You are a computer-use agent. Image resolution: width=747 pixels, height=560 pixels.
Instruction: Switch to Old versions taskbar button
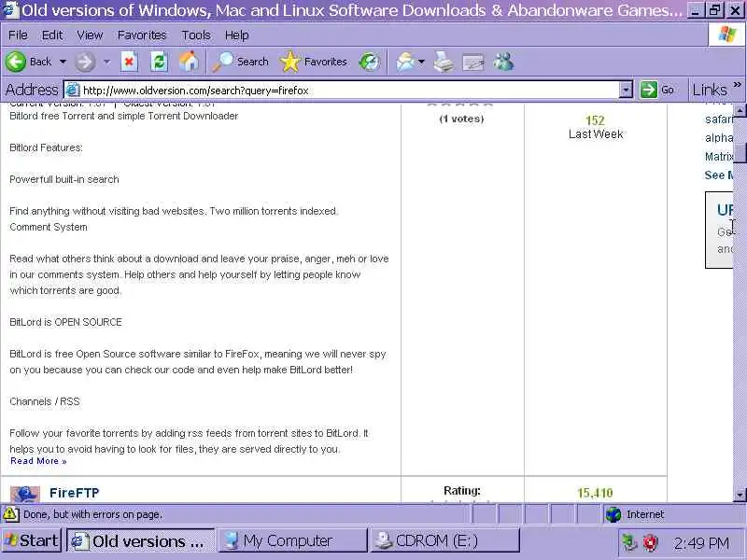tap(141, 541)
